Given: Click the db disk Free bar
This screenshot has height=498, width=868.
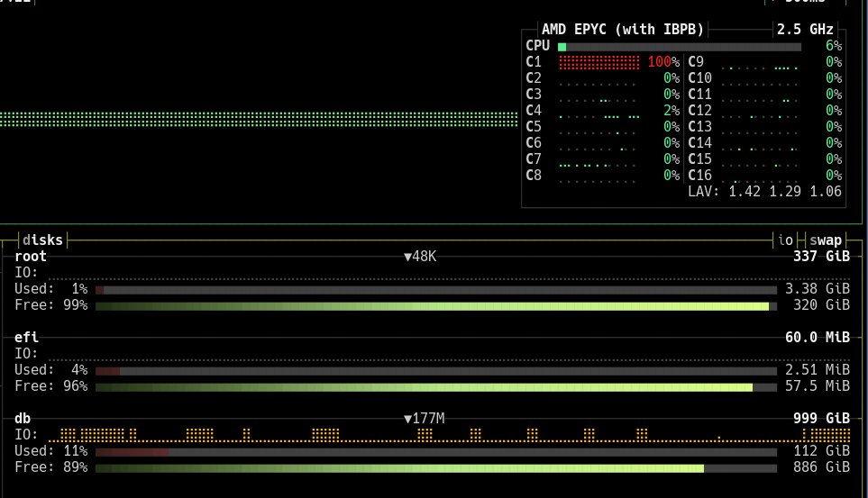Looking at the screenshot, I should click(x=436, y=468).
